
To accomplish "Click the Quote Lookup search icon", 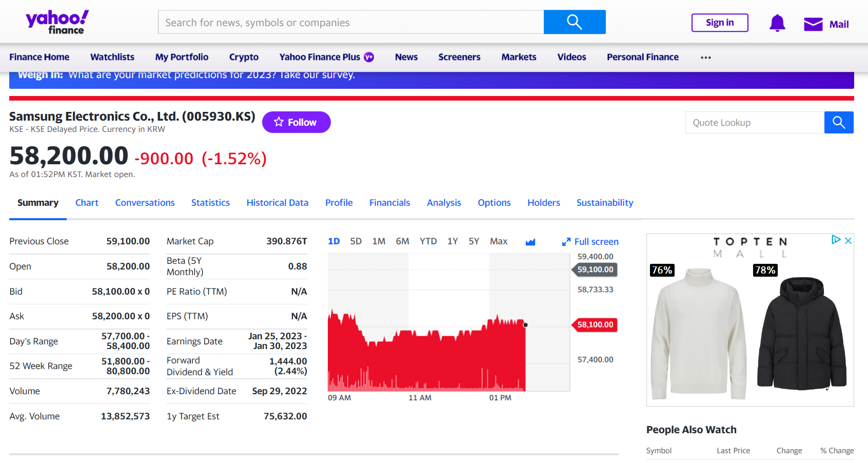I will (x=839, y=122).
